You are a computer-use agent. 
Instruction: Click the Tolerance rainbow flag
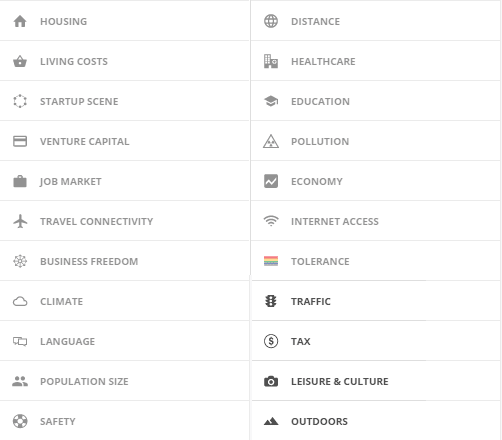(271, 261)
